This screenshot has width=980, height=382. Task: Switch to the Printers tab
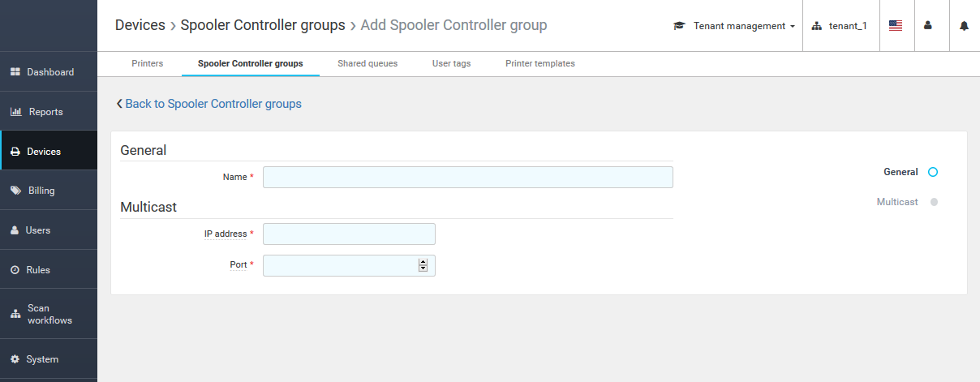[147, 63]
